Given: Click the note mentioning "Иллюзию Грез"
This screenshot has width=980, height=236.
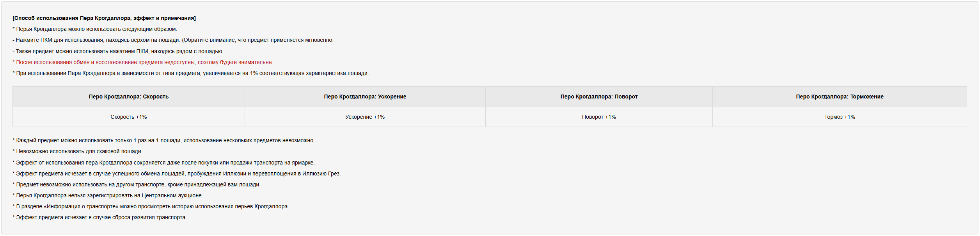Looking at the screenshot, I should click(176, 173).
